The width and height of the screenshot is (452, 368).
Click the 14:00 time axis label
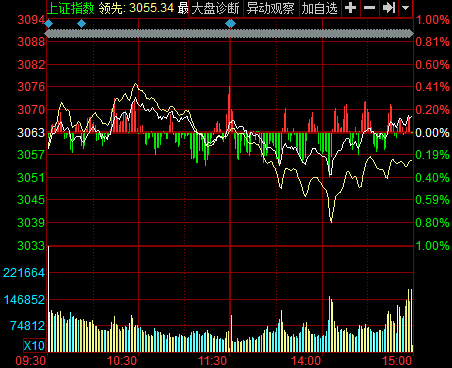click(306, 361)
